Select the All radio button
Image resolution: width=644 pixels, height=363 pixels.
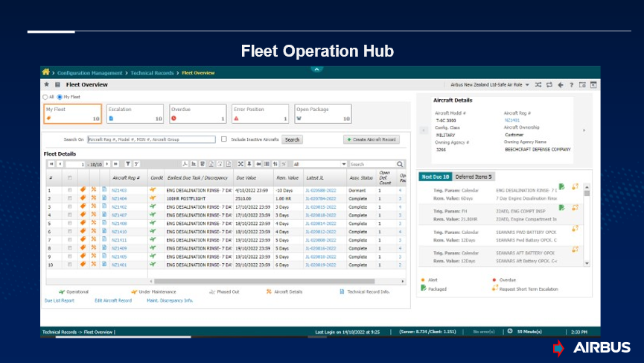click(x=45, y=97)
